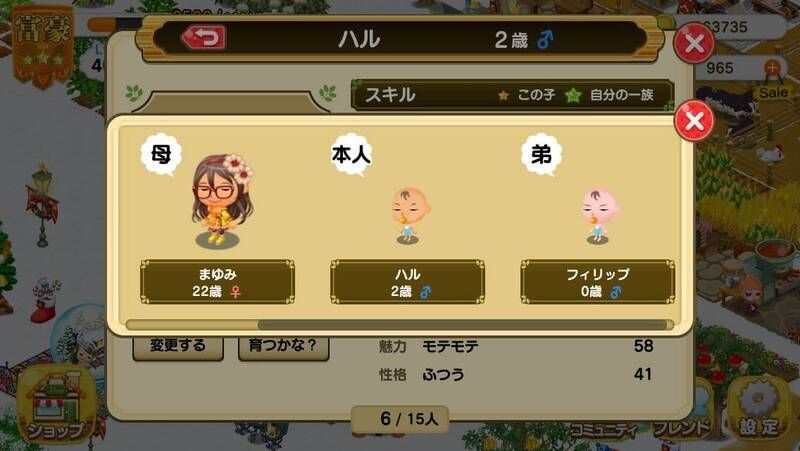Select mother まゆみ character avatar

pyautogui.click(x=221, y=201)
